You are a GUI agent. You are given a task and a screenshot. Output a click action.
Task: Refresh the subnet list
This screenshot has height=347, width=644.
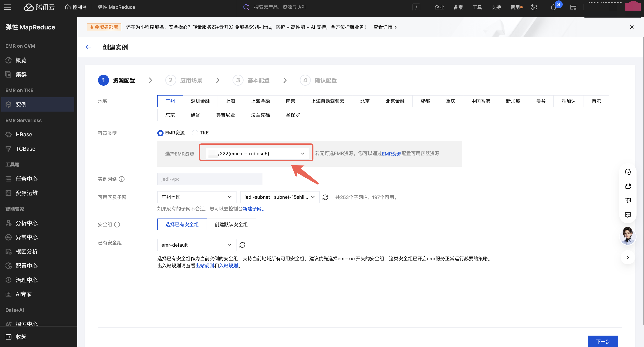[x=325, y=197]
